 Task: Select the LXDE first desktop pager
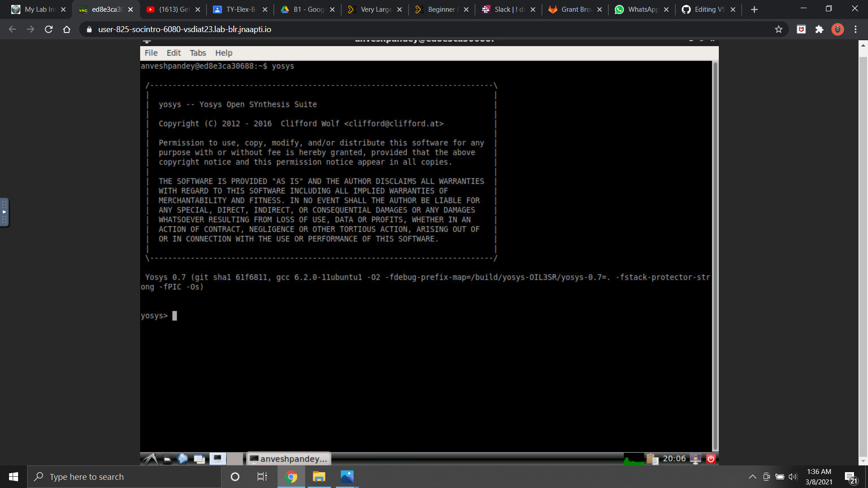pos(217,459)
